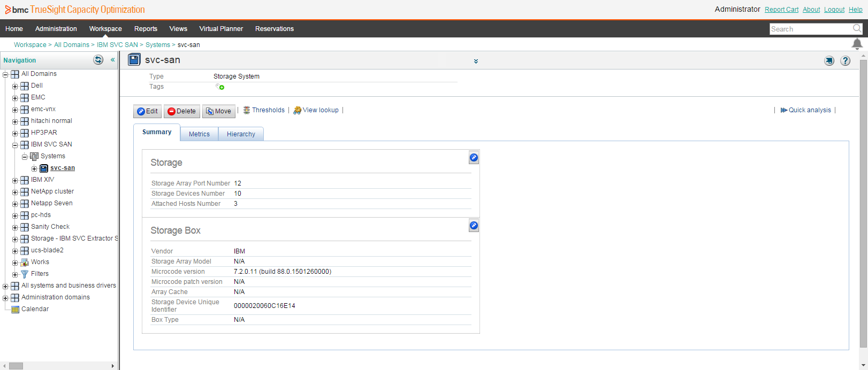Viewport: 868px width, 370px height.
Task: Click the svc-san tree node icon
Action: click(x=44, y=168)
